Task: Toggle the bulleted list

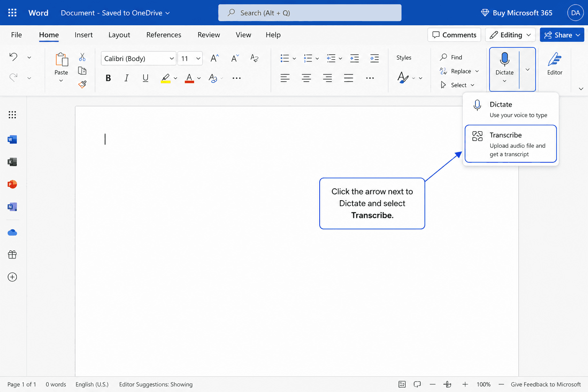Action: pos(285,58)
